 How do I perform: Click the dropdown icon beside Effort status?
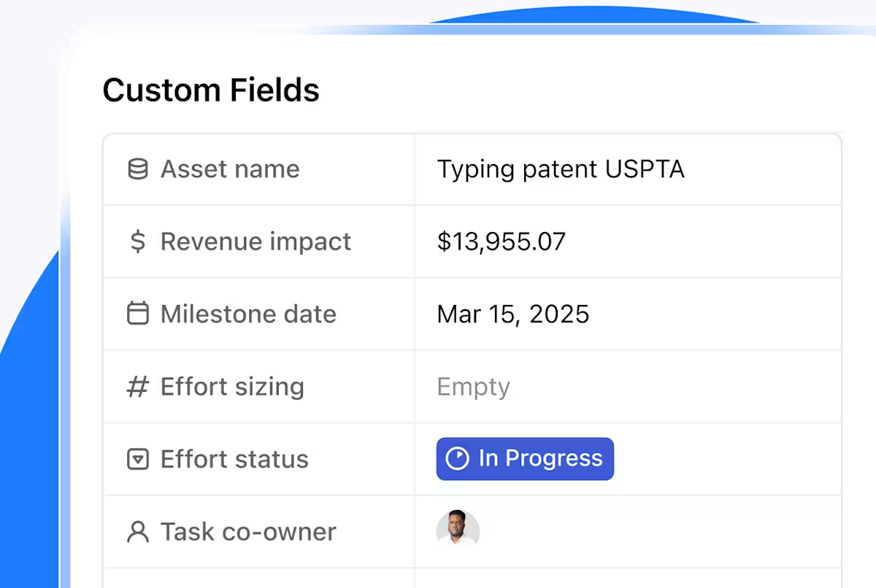tap(137, 459)
